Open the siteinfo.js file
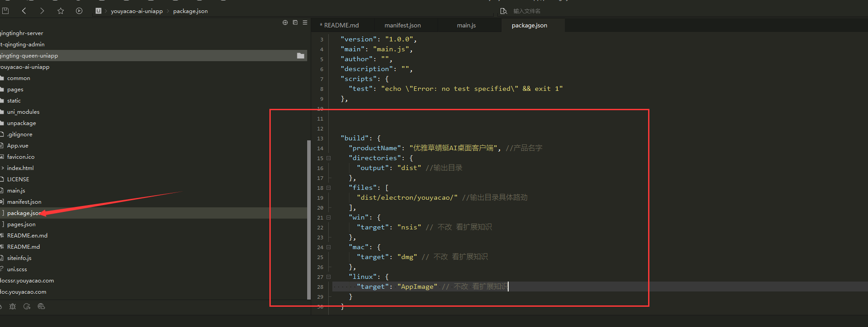The image size is (868, 327). pos(19,258)
